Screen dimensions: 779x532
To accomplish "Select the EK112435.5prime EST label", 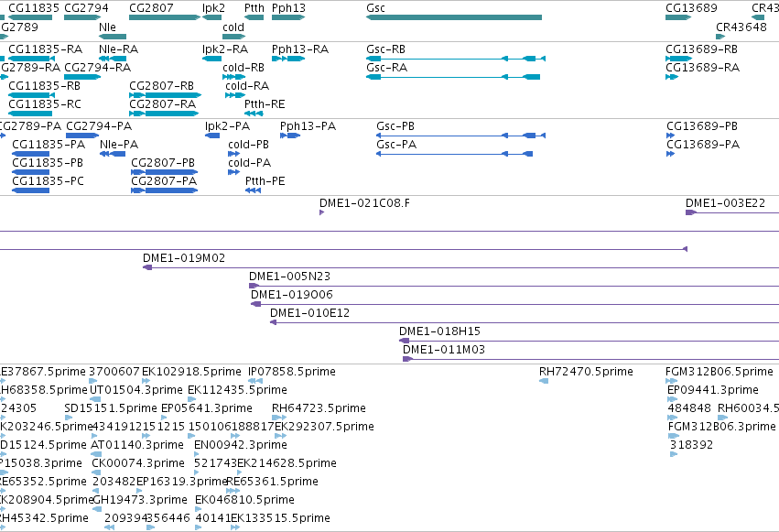I will 237,390.
